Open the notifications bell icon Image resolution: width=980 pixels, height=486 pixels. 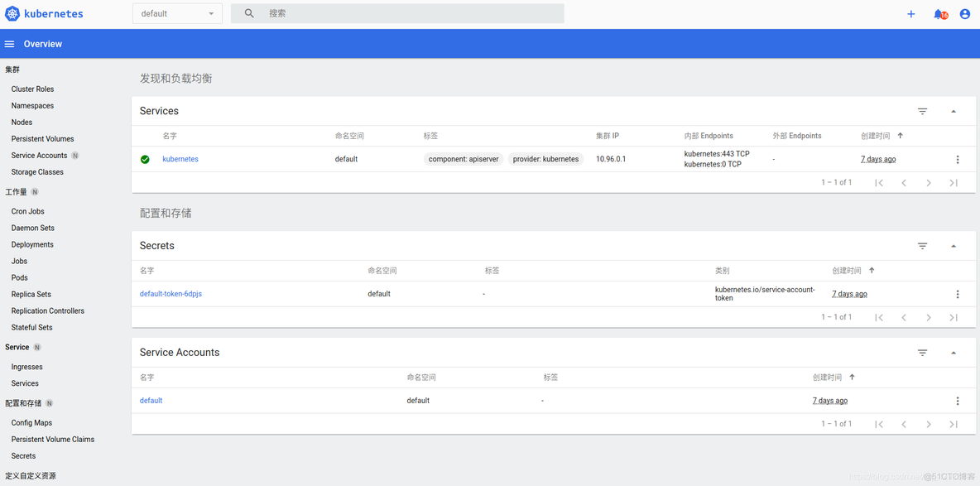pos(939,14)
